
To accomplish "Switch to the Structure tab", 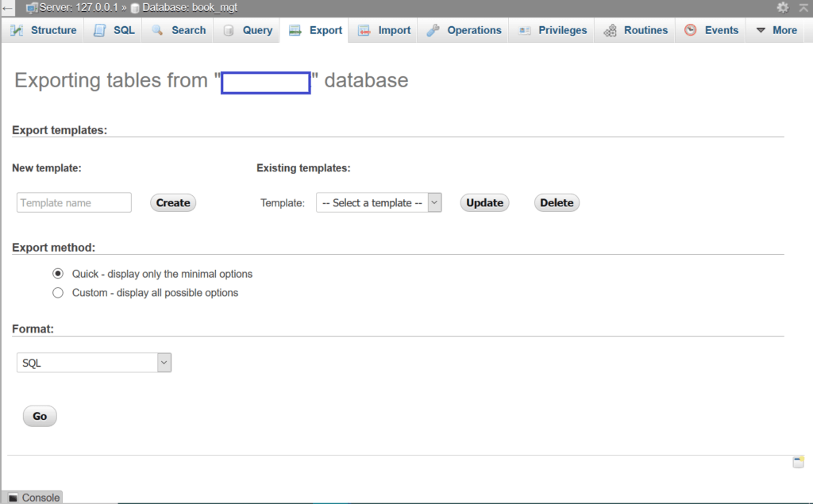I will 44,29.
